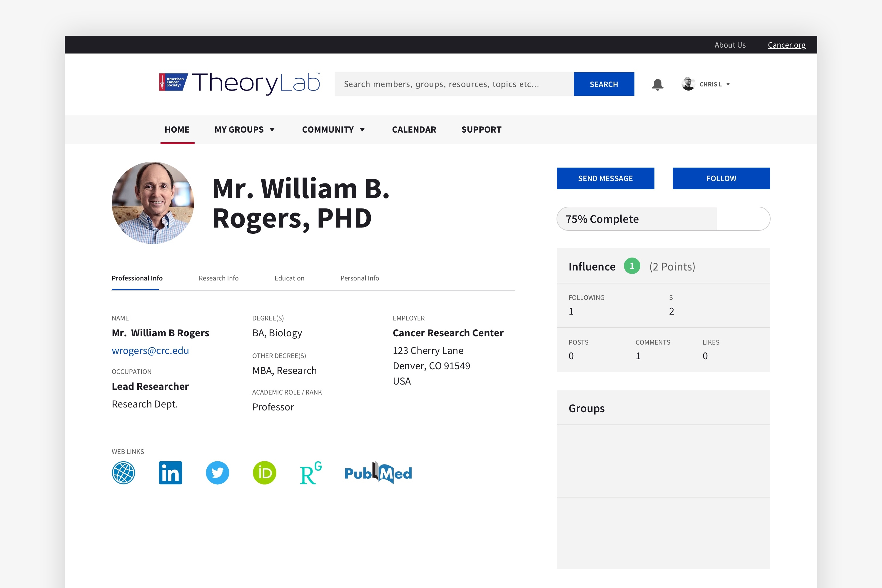
Task: Click the Comments count
Action: click(638, 356)
